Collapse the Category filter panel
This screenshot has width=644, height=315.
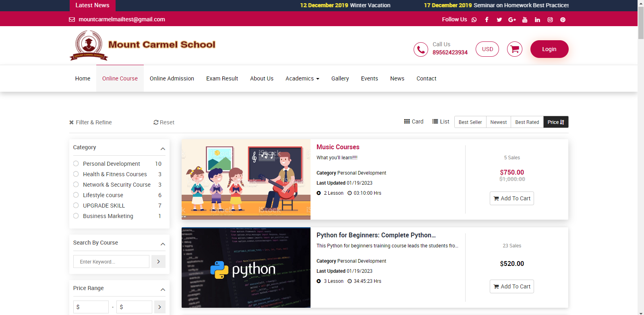point(163,148)
